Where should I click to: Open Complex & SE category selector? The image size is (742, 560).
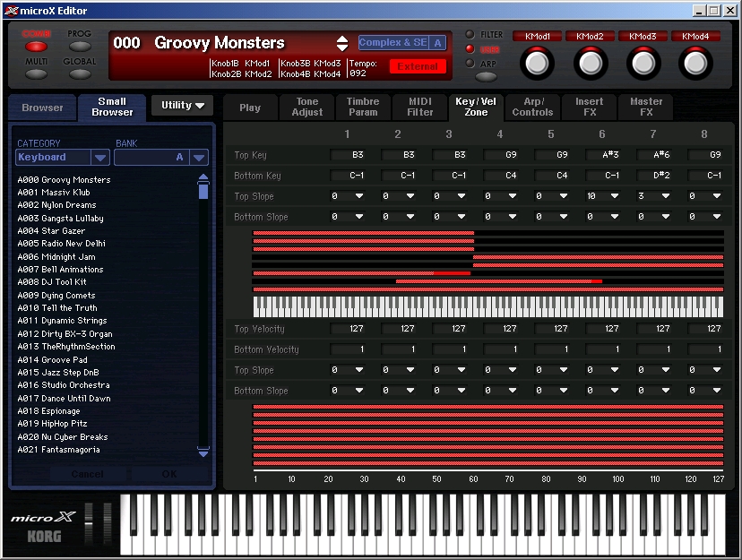click(393, 43)
